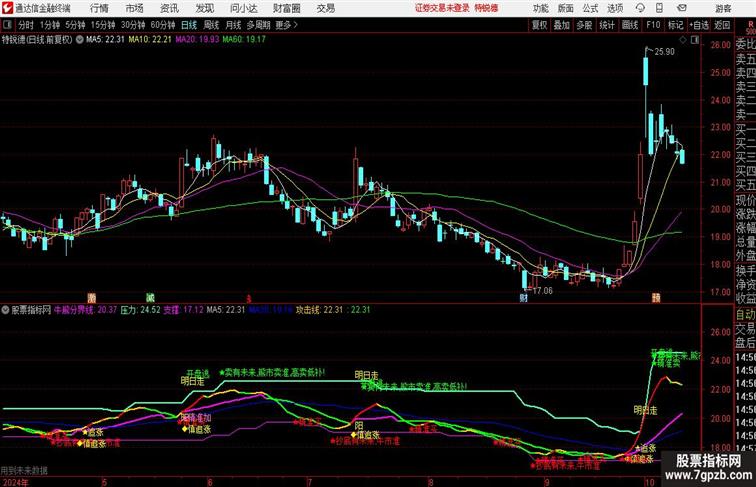Open the 交易 menu
The image size is (756, 487).
click(x=325, y=8)
